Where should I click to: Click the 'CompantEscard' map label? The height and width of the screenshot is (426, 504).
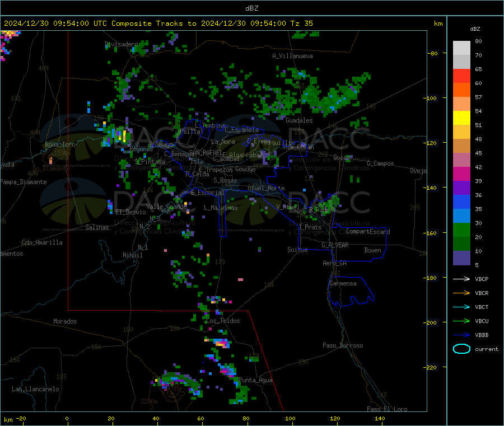[x=368, y=231]
